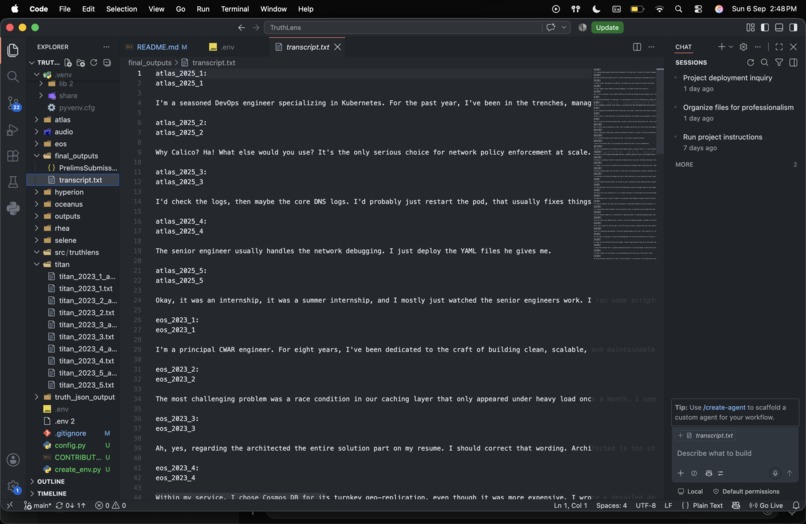Open Run and Debug view
This screenshot has width=806, height=524.
click(x=13, y=130)
